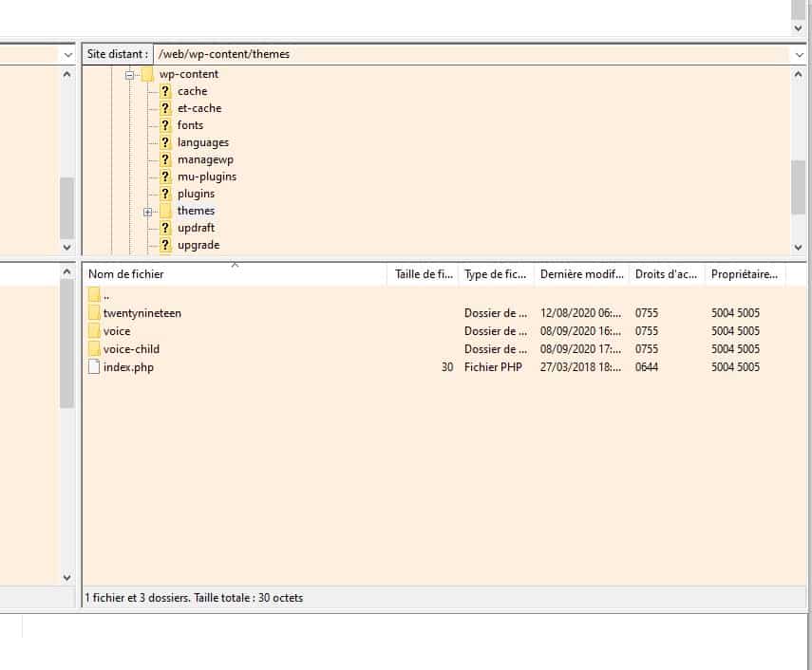Click the twentynineteen folder icon
Image resolution: width=812 pixels, height=670 pixels.
click(x=94, y=313)
